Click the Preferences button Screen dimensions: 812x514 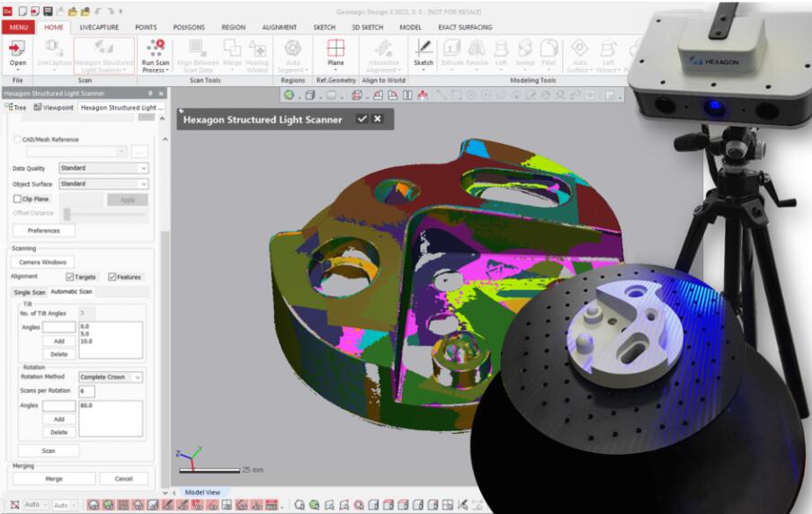point(44,230)
